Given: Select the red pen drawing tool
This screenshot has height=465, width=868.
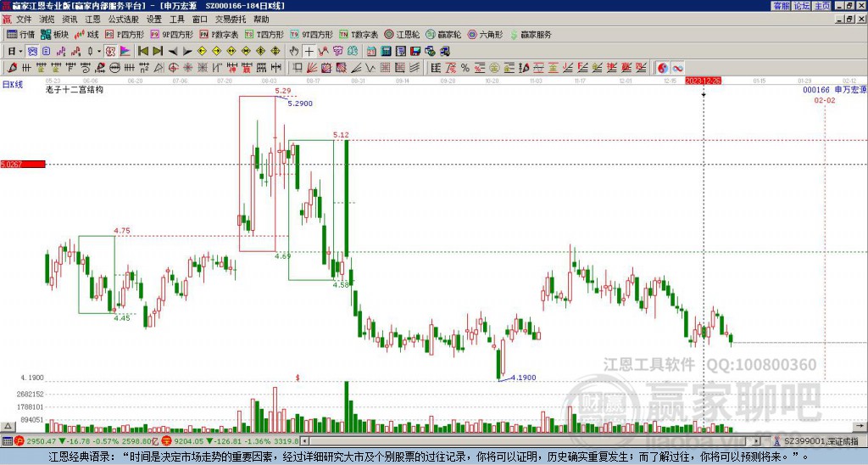Looking at the screenshot, I should click(12, 68).
